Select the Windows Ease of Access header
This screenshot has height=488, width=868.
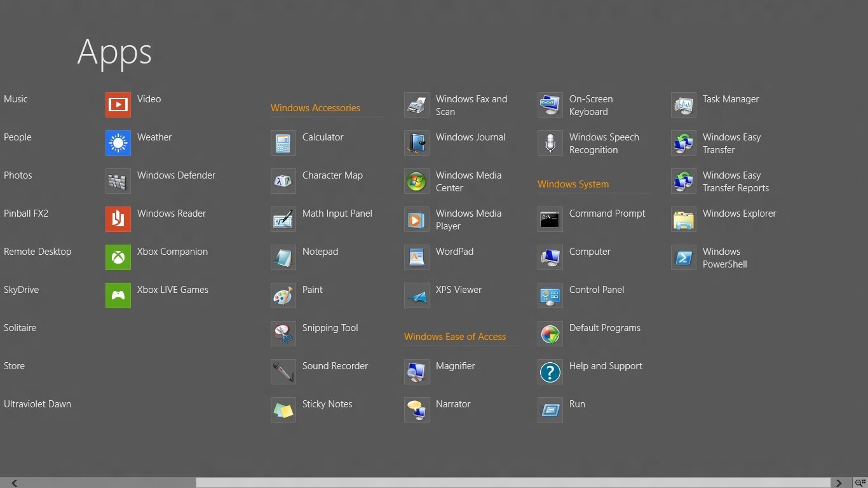(x=455, y=337)
